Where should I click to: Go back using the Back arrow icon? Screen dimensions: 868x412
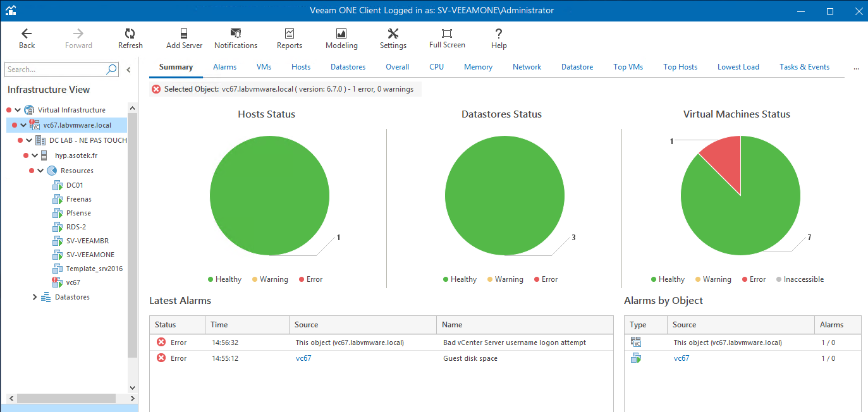click(x=27, y=33)
